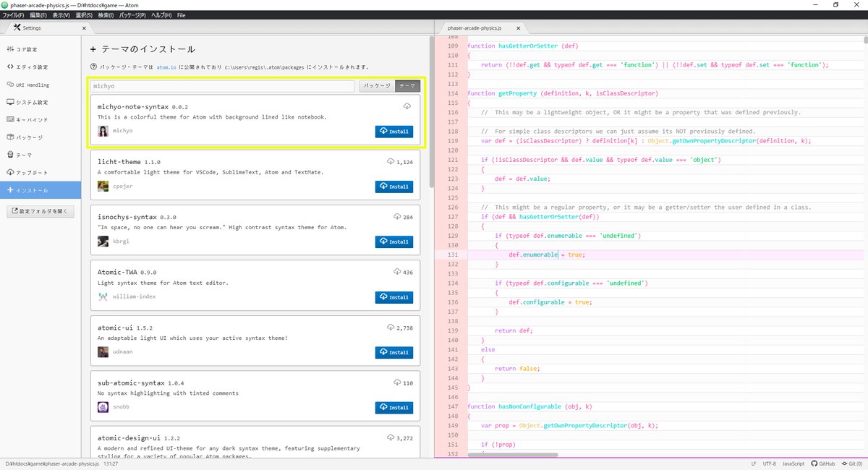Open sub-atomic-syntax package title
This screenshot has height=470, width=868.
[131, 383]
